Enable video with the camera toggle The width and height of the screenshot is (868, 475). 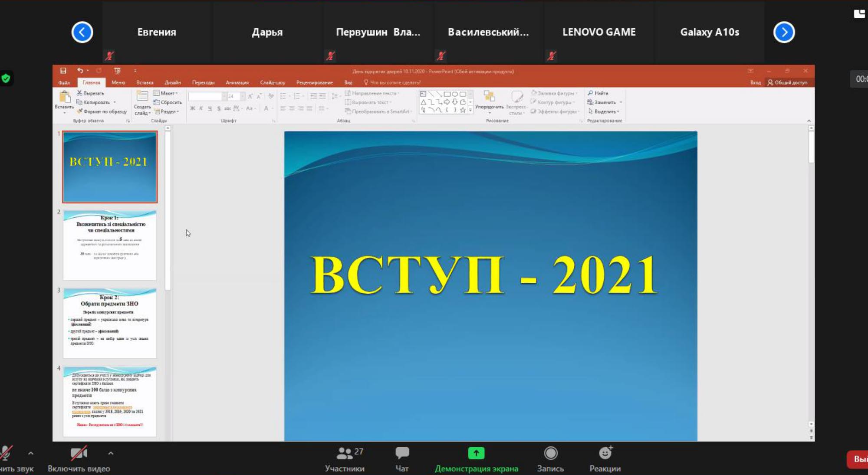79,454
